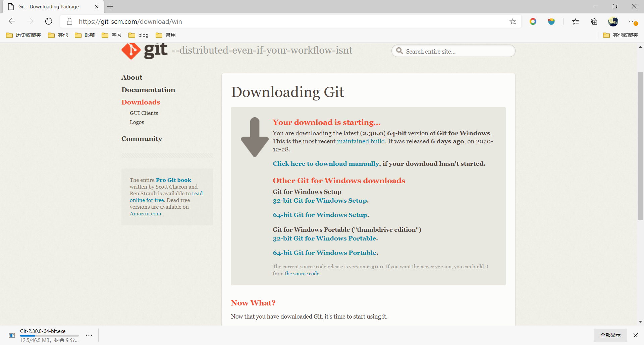644x345 pixels.
Task: Open new tab with plus icon
Action: [x=110, y=6]
